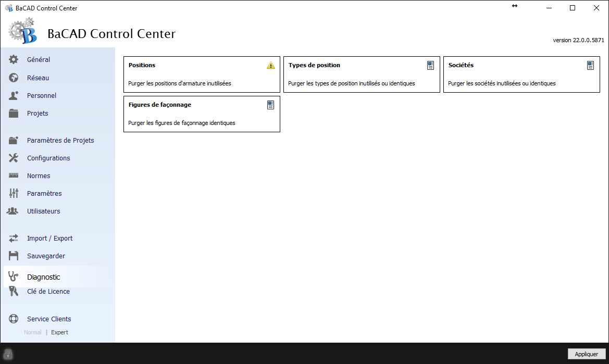Click the Réseau globe icon
The width and height of the screenshot is (609, 364).
[x=14, y=78]
